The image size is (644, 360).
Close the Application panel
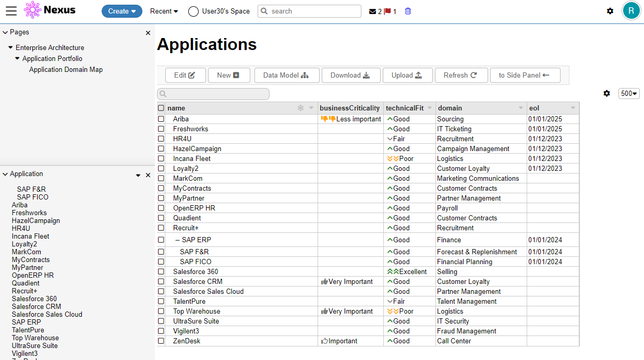(148, 175)
